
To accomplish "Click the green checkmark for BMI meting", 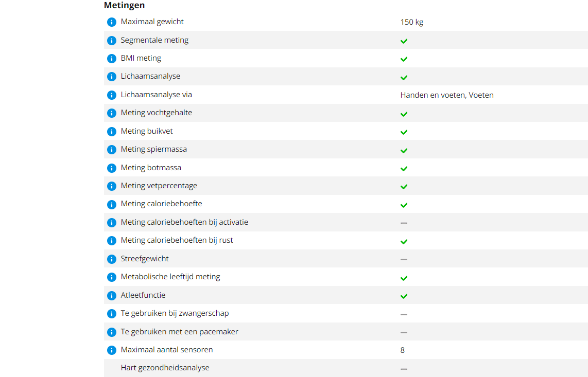I will pos(404,59).
